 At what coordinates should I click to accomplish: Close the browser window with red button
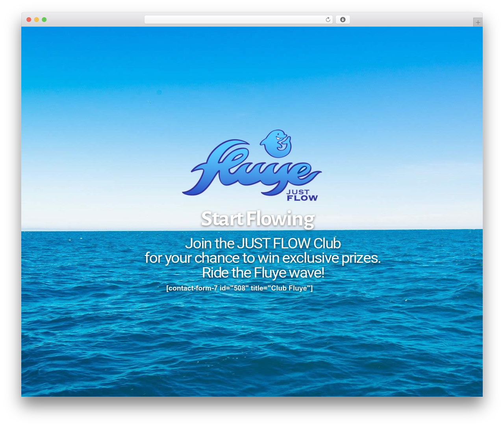(29, 20)
